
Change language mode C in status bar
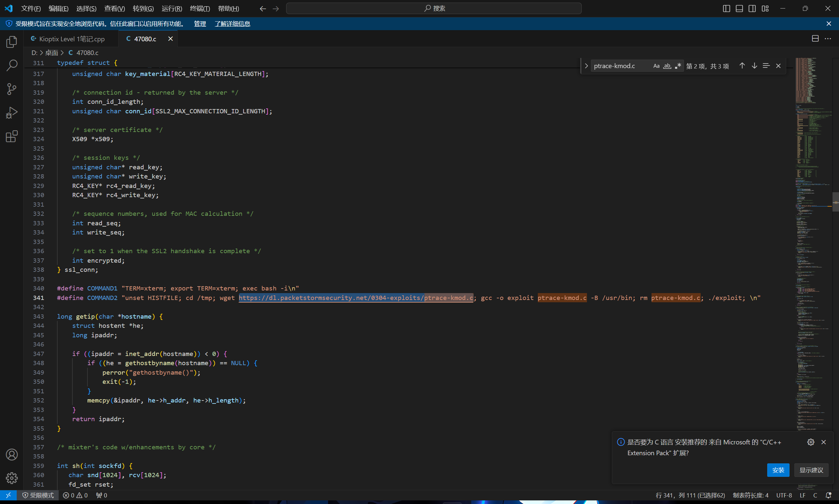[815, 495]
